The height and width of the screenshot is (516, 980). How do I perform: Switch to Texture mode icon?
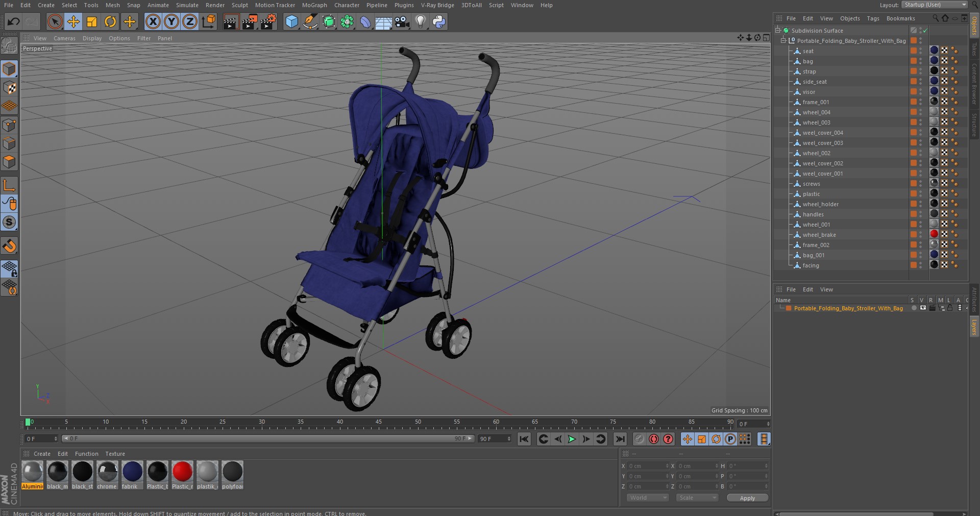coord(9,88)
